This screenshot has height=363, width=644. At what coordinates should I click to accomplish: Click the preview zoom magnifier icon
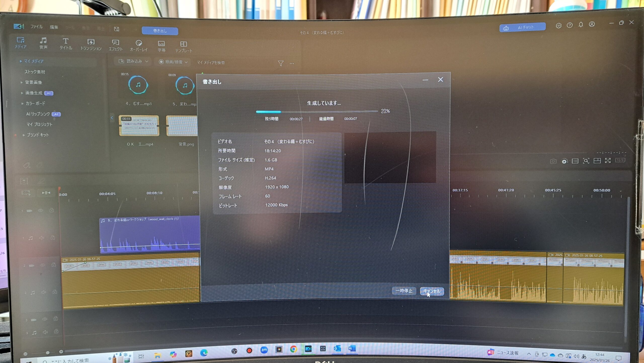(x=586, y=161)
